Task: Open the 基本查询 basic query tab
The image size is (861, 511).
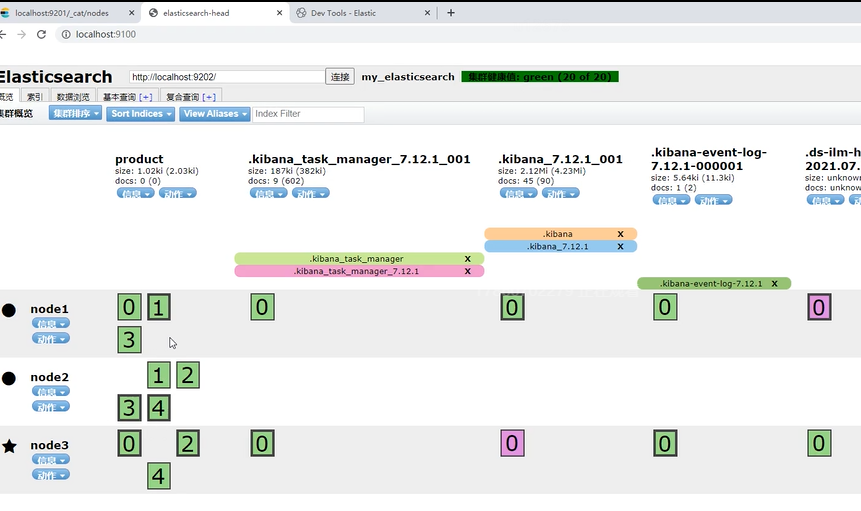Action: click(119, 97)
